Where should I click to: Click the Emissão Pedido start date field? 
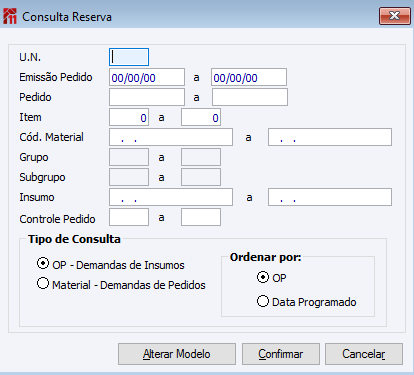(147, 77)
